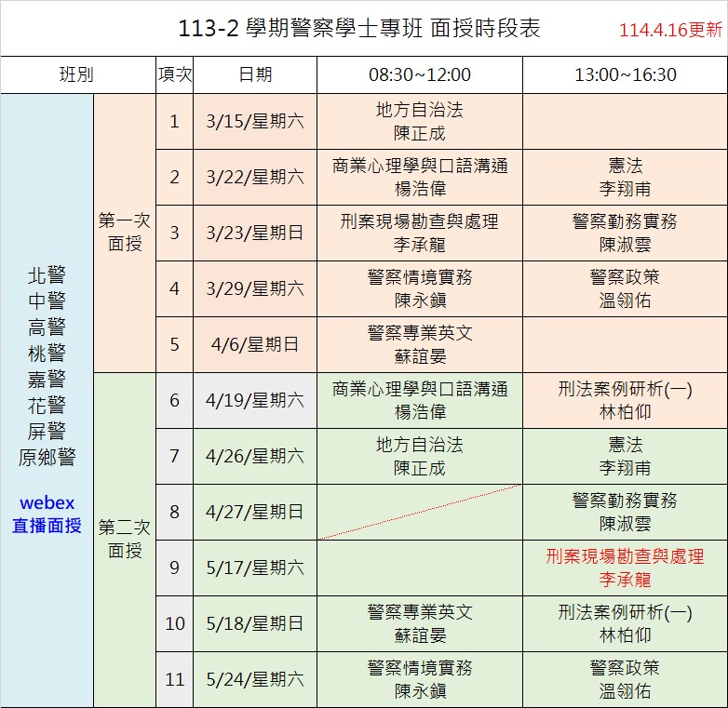This screenshot has width=728, height=708.
Task: Select the 4/19/星期六 date cell
Action: tap(255, 400)
